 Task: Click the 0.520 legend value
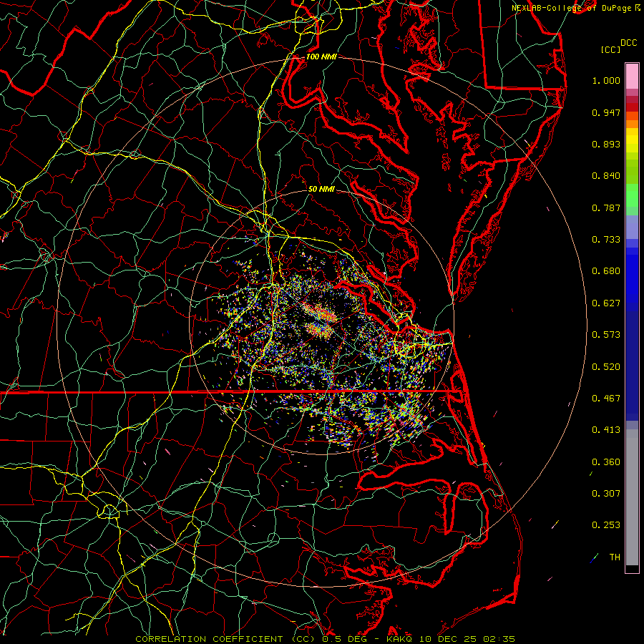pos(606,367)
